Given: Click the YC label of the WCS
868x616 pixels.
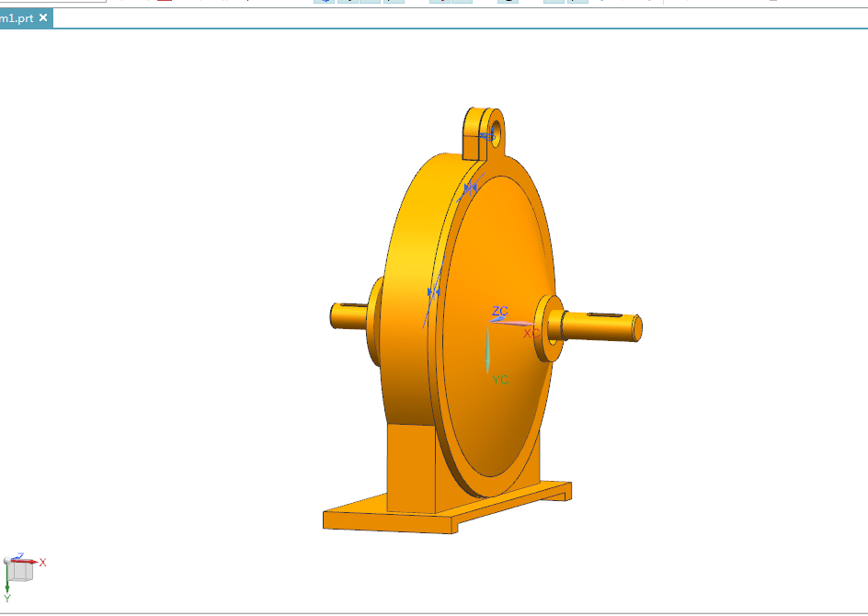Looking at the screenshot, I should pyautogui.click(x=500, y=380).
